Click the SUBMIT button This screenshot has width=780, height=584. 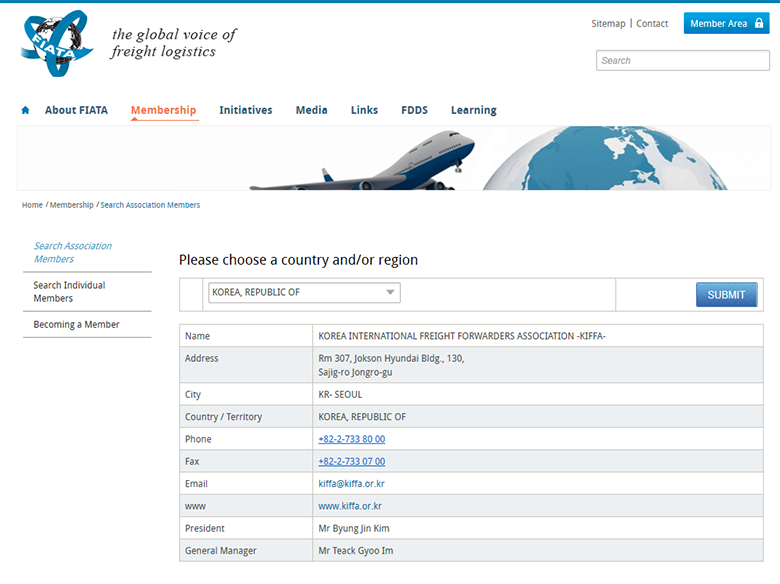[x=726, y=294]
